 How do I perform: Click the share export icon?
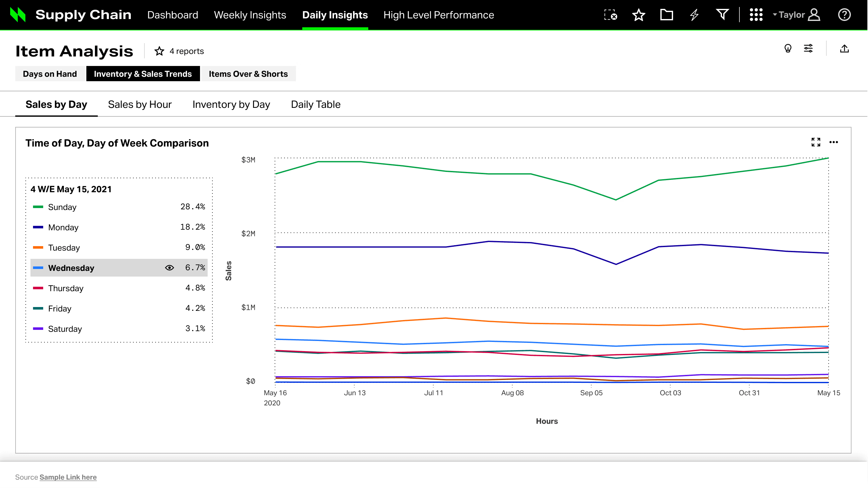(x=844, y=49)
